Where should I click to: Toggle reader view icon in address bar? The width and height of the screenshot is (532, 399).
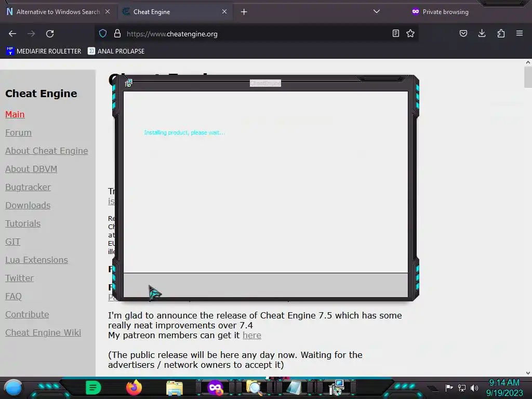395,34
